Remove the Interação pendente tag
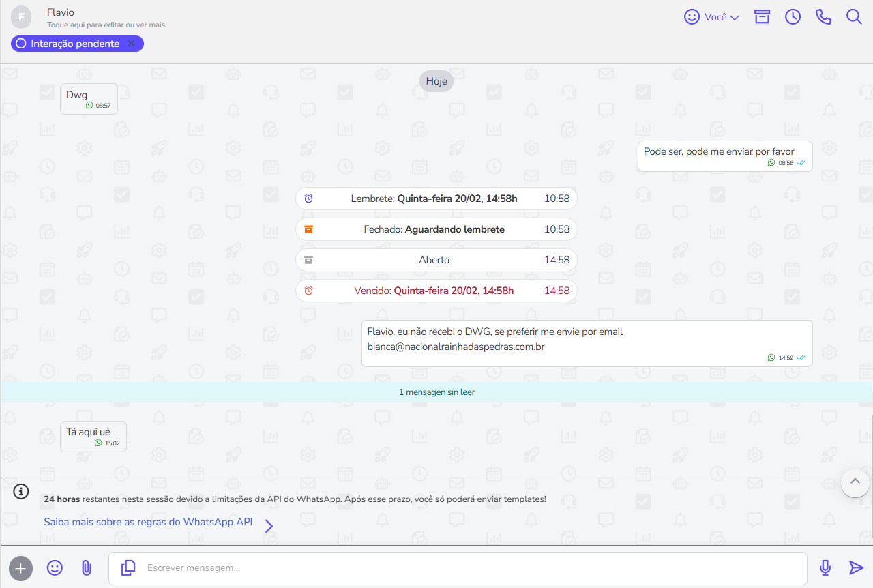The width and height of the screenshot is (873, 588). pos(132,44)
